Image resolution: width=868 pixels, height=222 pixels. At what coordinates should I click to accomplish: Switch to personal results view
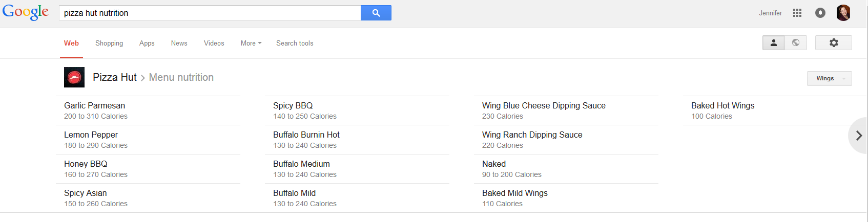pyautogui.click(x=773, y=43)
